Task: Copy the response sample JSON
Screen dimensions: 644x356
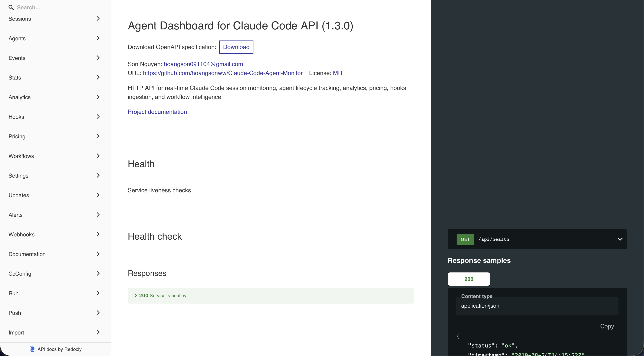Action: pos(607,326)
